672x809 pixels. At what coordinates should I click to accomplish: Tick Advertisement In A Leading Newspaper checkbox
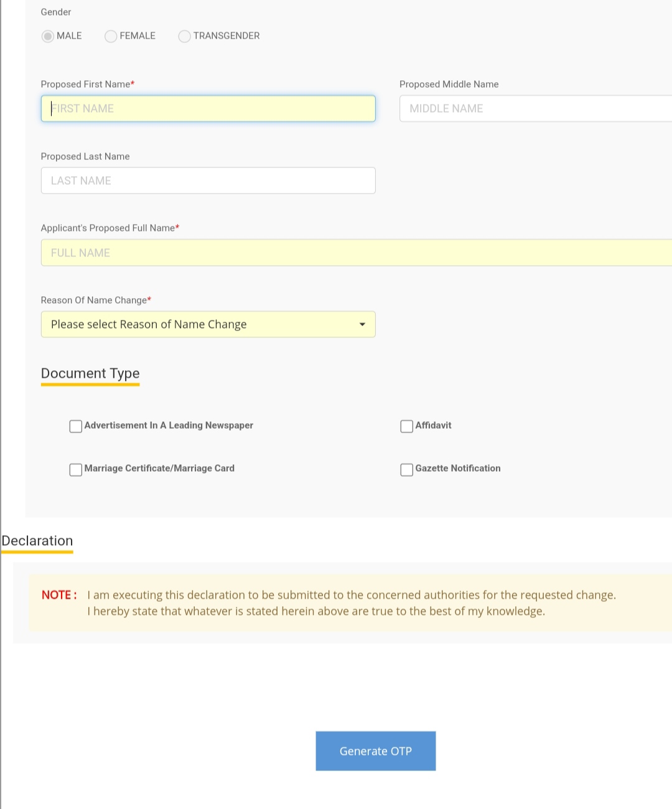tap(76, 426)
